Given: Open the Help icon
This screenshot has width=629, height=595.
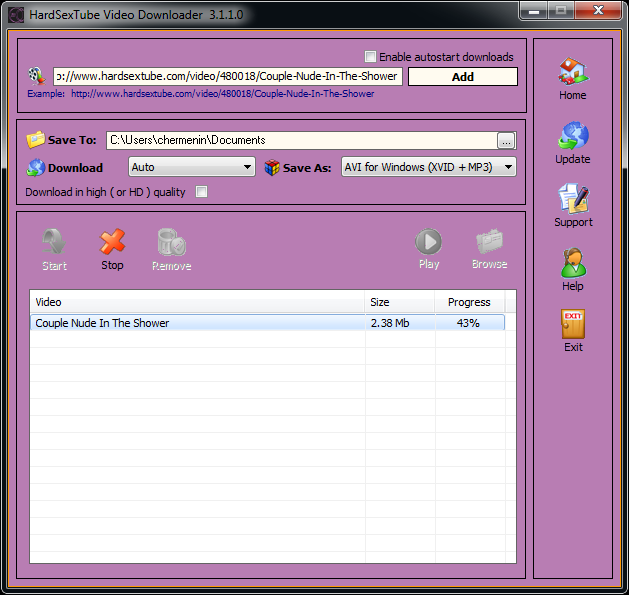Looking at the screenshot, I should (573, 263).
